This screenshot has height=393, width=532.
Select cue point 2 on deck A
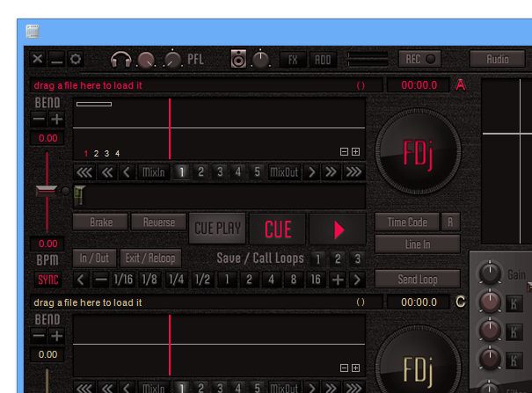click(200, 172)
